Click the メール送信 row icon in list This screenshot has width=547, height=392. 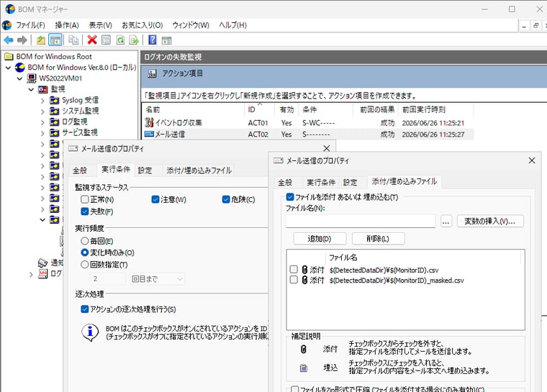point(149,134)
